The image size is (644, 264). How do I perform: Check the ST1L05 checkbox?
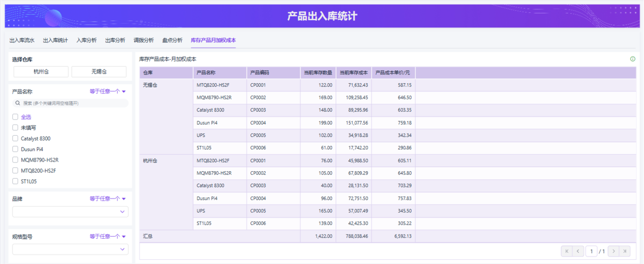pyautogui.click(x=15, y=181)
